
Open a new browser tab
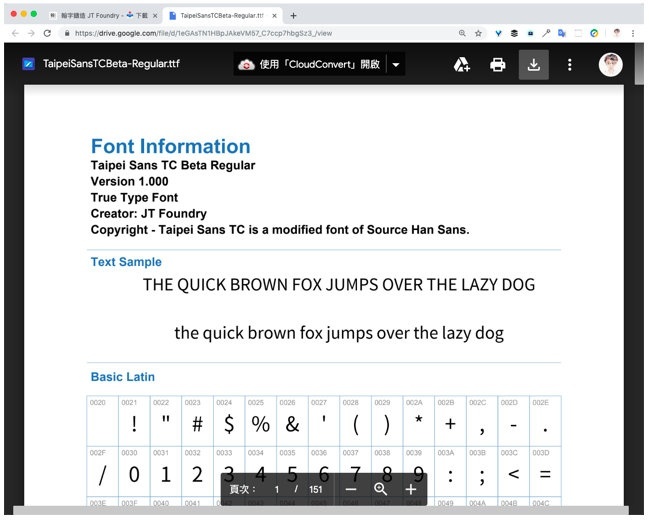(x=293, y=15)
